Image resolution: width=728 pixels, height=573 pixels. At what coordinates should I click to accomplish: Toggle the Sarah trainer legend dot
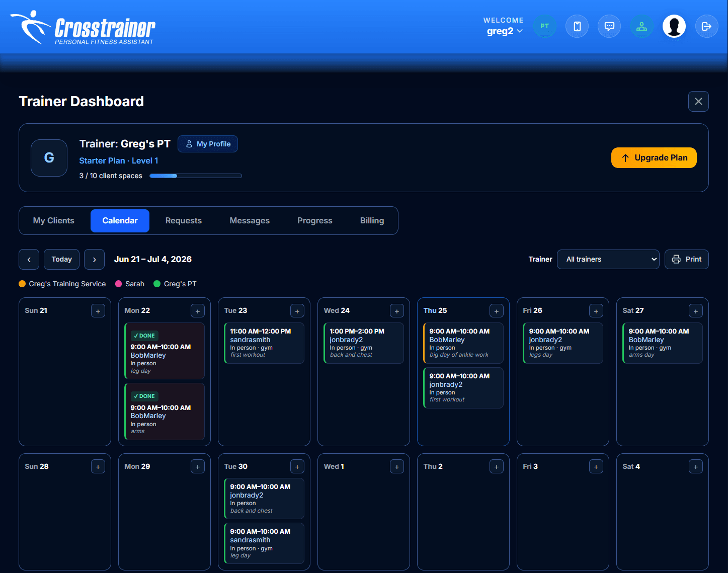[119, 284]
